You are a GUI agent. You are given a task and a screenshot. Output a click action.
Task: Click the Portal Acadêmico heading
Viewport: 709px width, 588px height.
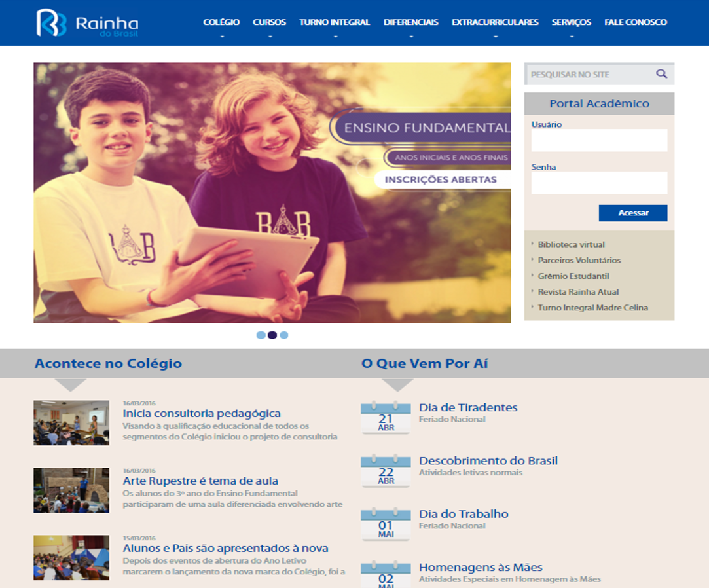click(599, 103)
